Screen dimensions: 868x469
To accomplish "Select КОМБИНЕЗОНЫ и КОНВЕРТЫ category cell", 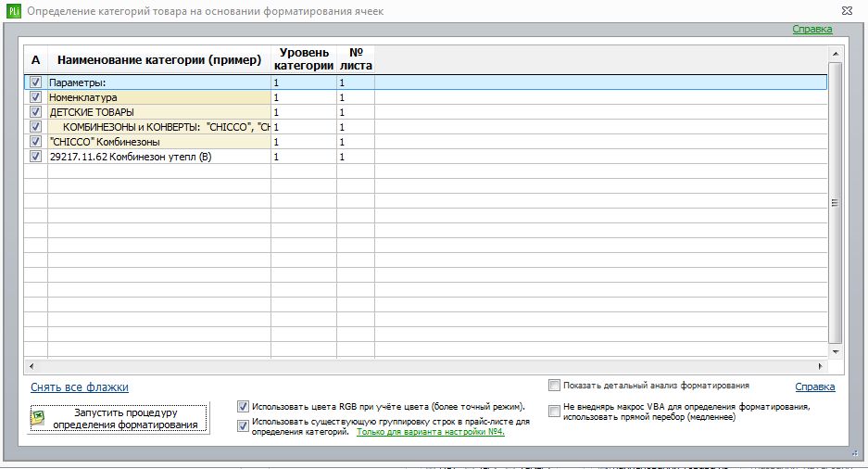I will [x=159, y=127].
